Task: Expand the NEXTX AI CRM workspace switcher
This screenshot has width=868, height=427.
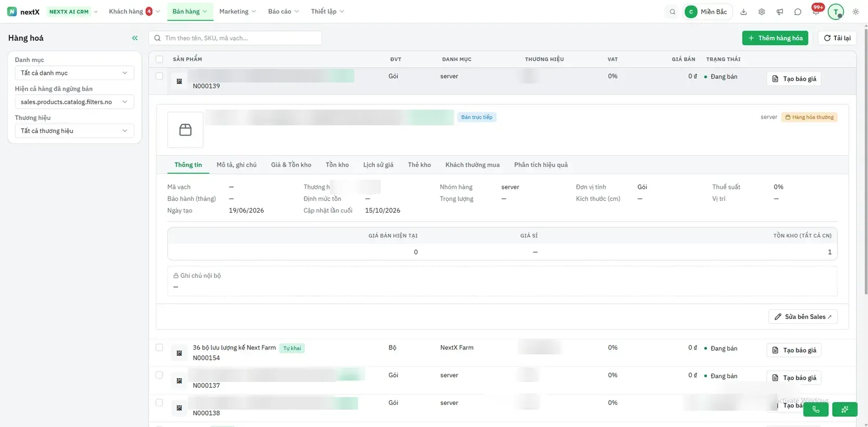Action: (73, 11)
